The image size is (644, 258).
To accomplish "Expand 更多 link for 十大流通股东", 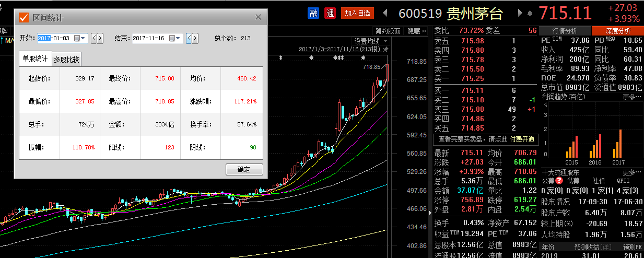I will coord(632,172).
